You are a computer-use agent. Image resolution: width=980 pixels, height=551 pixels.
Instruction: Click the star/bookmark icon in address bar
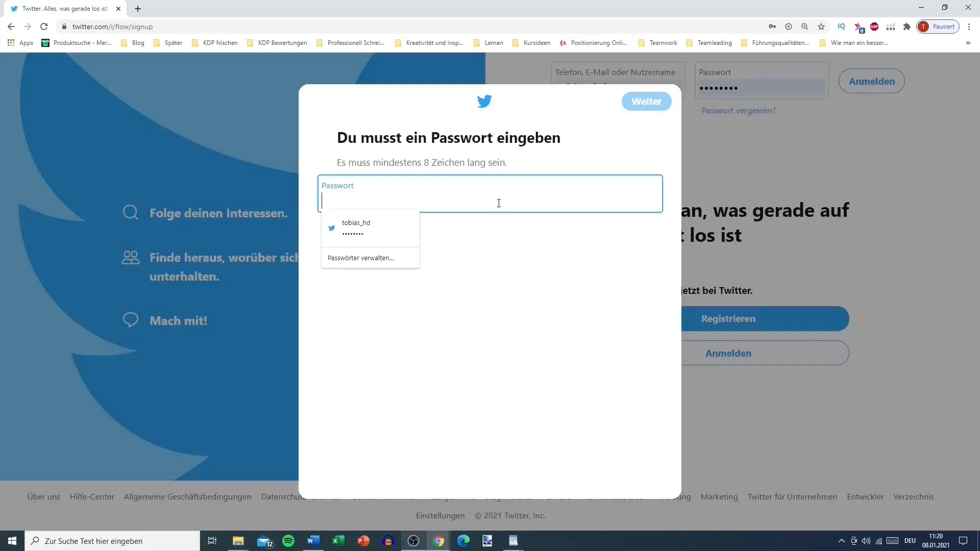point(822,26)
